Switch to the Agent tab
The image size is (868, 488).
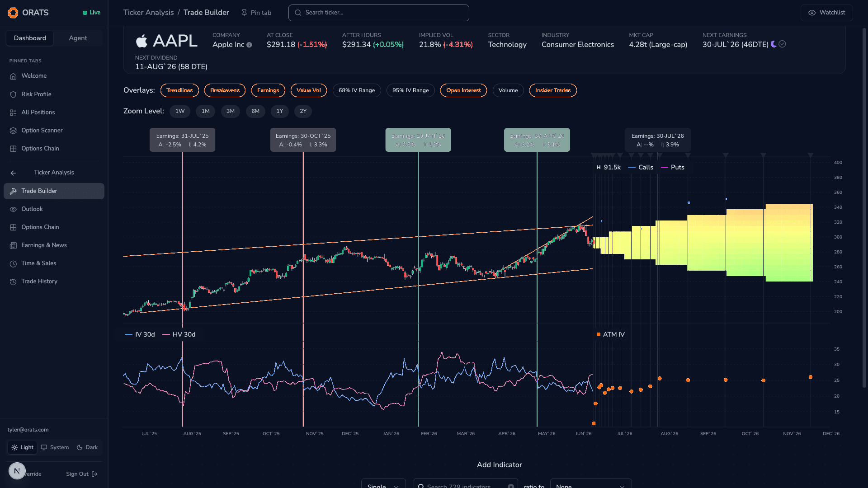(x=78, y=38)
